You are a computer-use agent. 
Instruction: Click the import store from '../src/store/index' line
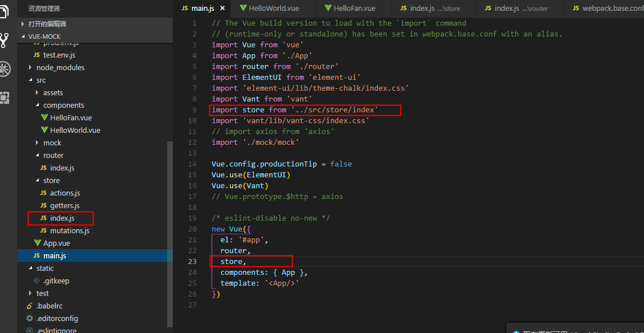coord(295,109)
